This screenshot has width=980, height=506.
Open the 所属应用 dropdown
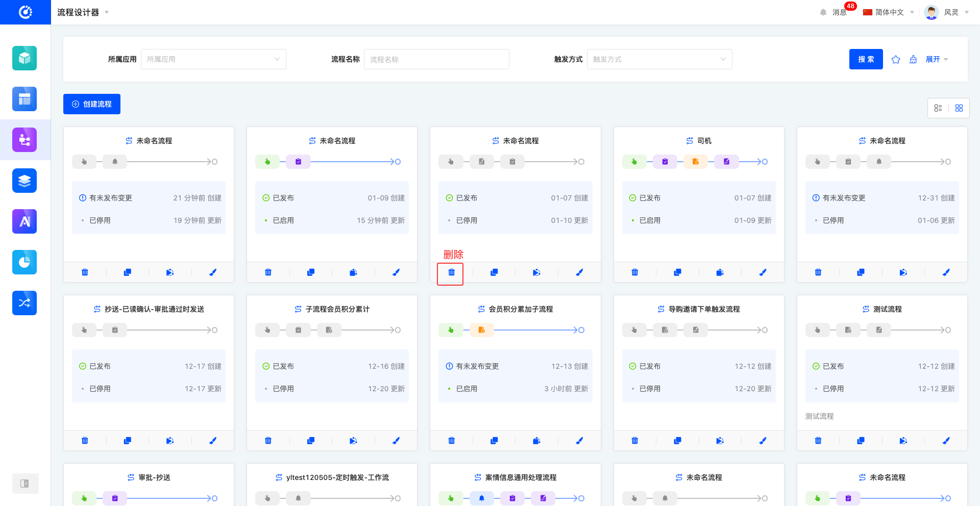[213, 59]
